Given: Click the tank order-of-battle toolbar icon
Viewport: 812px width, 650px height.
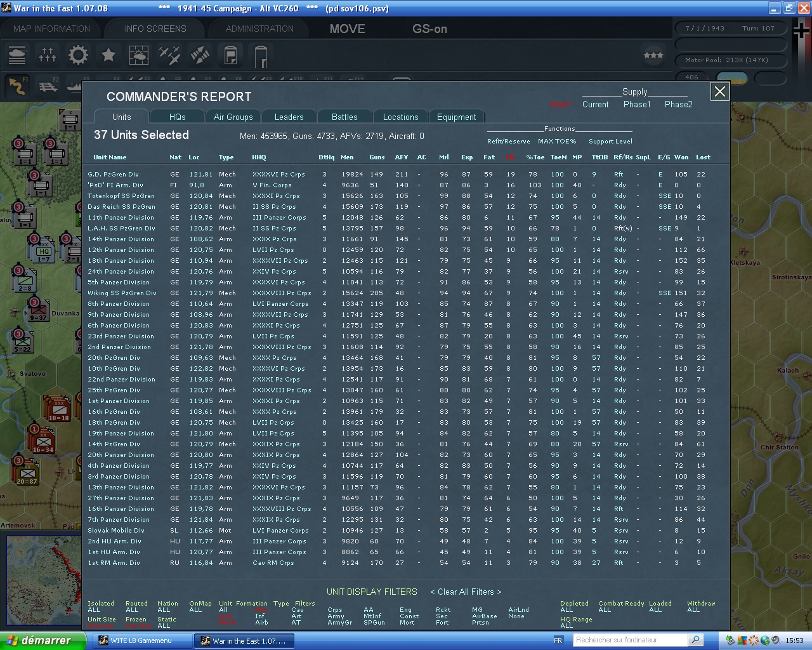Looking at the screenshot, I should (x=17, y=55).
